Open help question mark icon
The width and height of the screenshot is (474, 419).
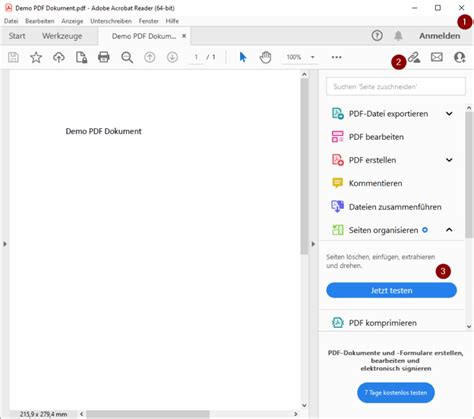pos(377,35)
